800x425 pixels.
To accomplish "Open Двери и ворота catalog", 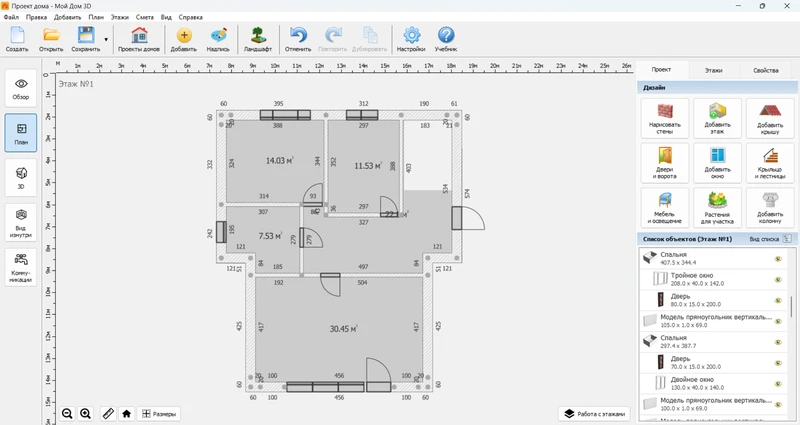I will click(x=665, y=163).
